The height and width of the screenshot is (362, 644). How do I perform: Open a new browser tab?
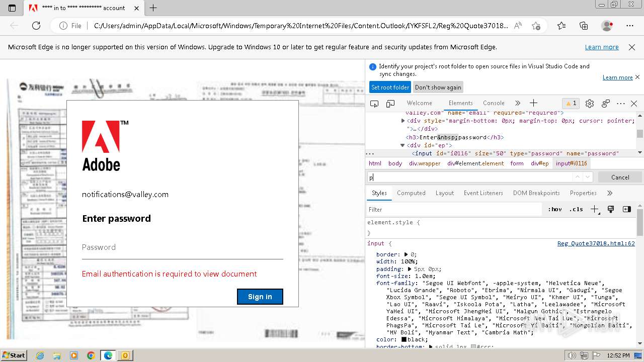[x=153, y=8]
